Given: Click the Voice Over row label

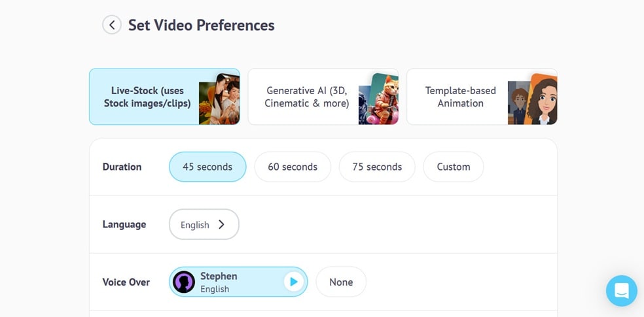Looking at the screenshot, I should [x=126, y=282].
